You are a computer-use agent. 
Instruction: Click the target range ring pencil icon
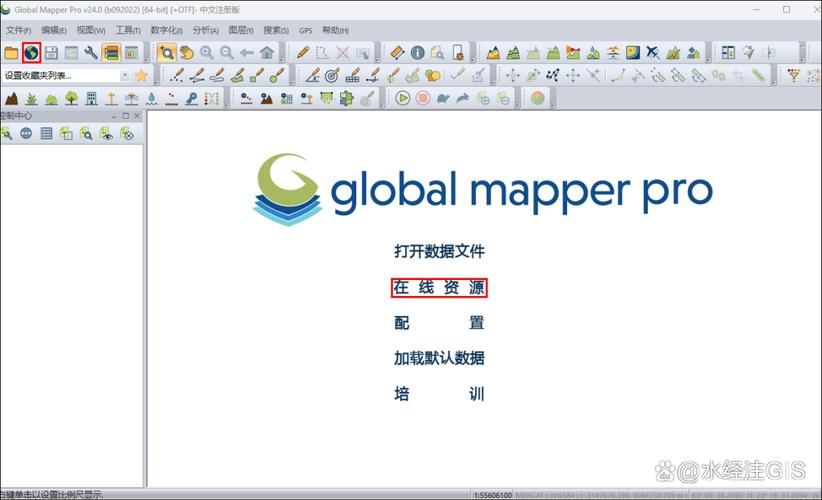(x=332, y=75)
